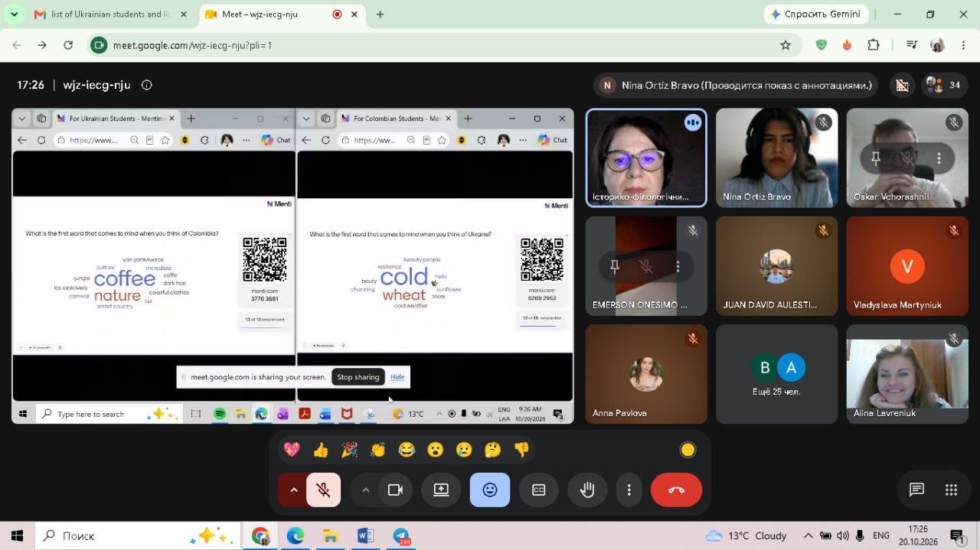Send the clapping hands reaction
Screen dimensions: 980x550
378,450
